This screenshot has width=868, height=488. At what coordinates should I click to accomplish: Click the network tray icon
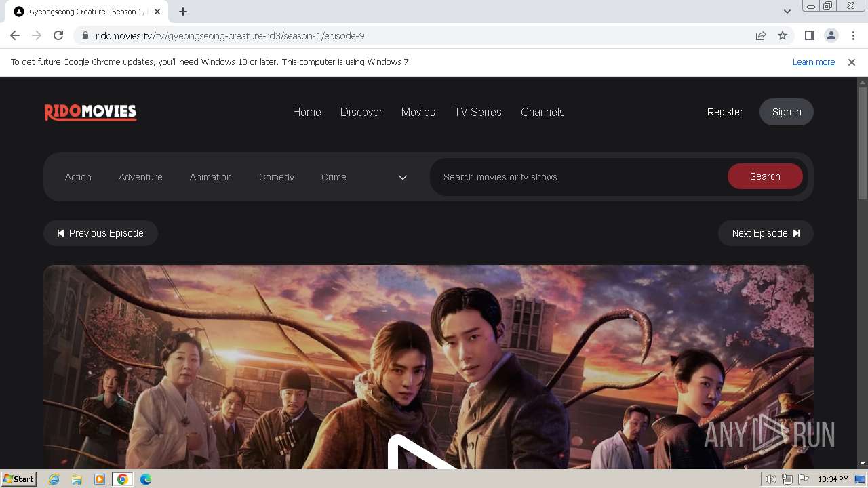[787, 479]
